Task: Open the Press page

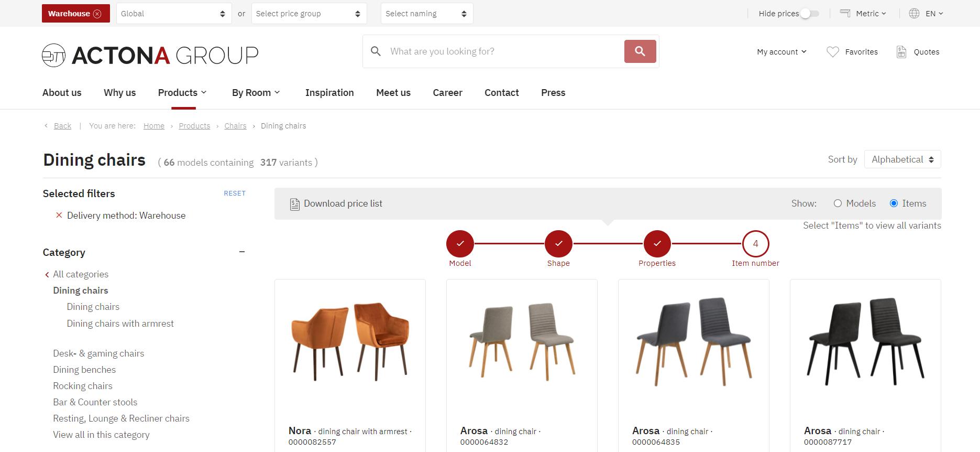Action: click(553, 93)
